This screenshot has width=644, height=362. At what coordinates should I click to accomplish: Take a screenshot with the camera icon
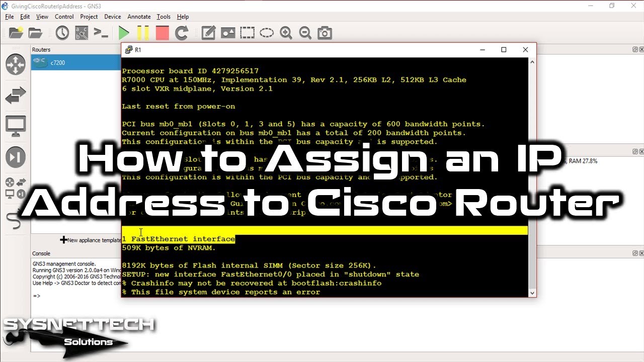click(325, 33)
